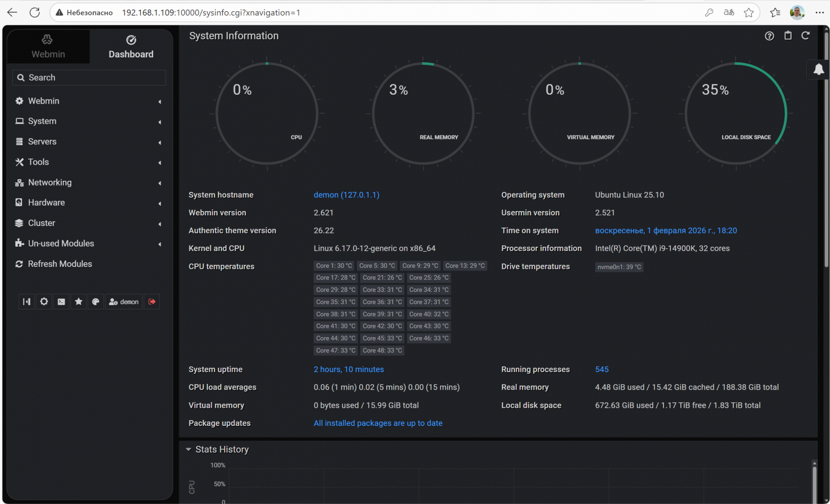Image resolution: width=830 pixels, height=504 pixels.
Task: Open the notifications bell panel
Action: click(818, 69)
